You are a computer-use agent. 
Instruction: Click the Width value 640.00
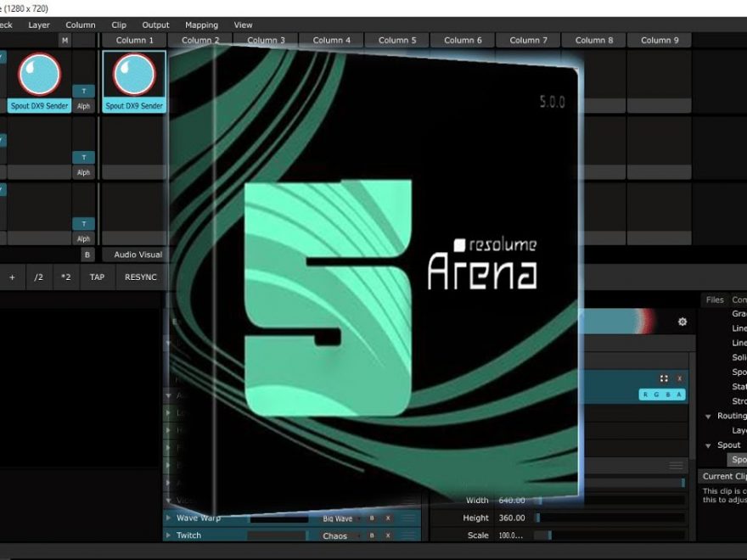[x=512, y=501]
